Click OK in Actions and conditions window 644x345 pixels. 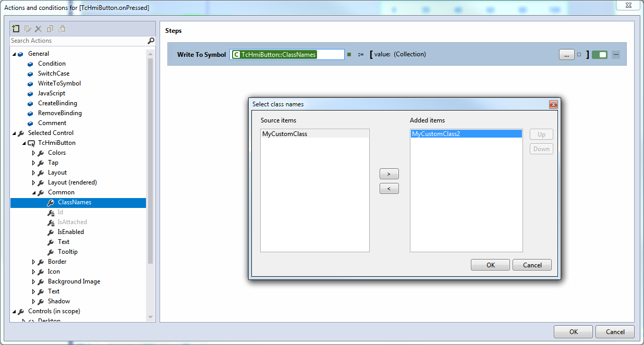(x=574, y=331)
